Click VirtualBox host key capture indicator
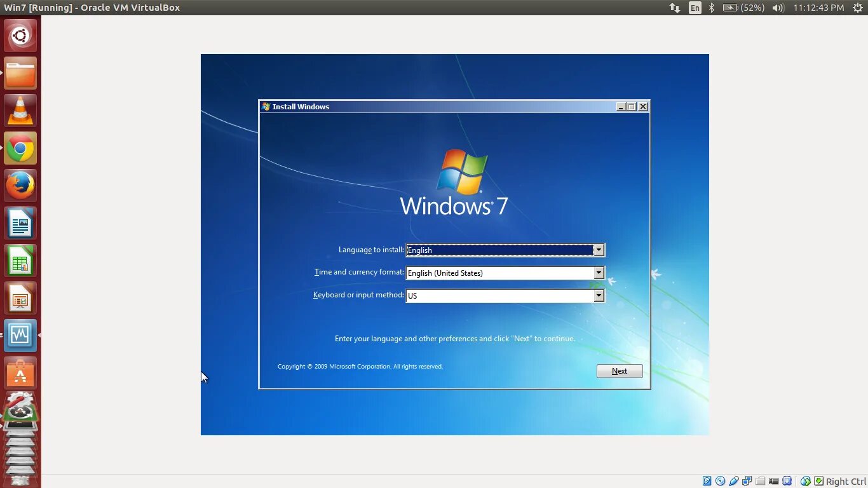Viewport: 868px width, 488px height. 818,481
